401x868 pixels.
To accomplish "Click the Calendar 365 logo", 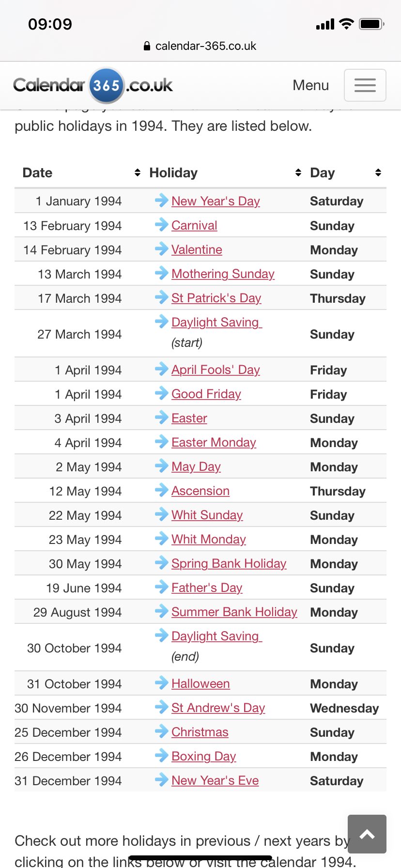I will pyautogui.click(x=93, y=85).
